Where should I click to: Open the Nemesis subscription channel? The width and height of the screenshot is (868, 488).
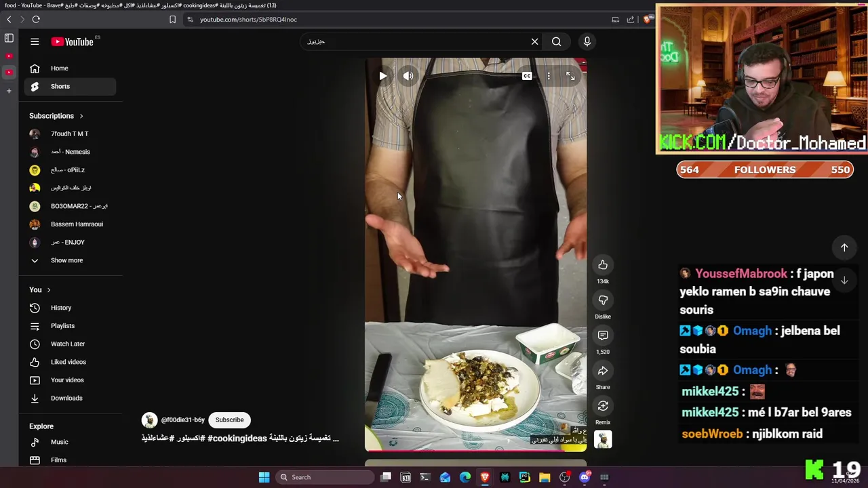71,152
